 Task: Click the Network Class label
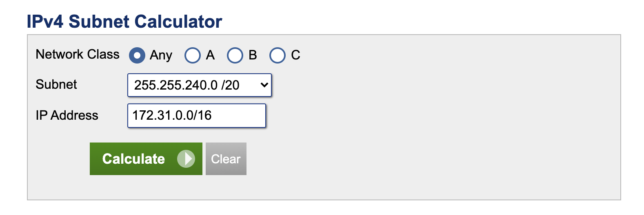click(78, 54)
